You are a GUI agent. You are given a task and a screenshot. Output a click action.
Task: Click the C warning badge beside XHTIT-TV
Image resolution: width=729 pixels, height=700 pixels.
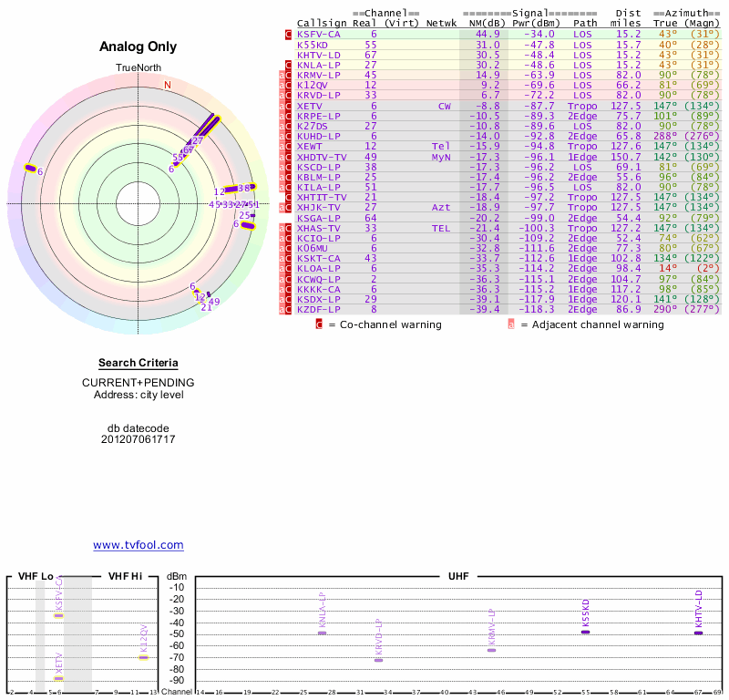tap(288, 197)
